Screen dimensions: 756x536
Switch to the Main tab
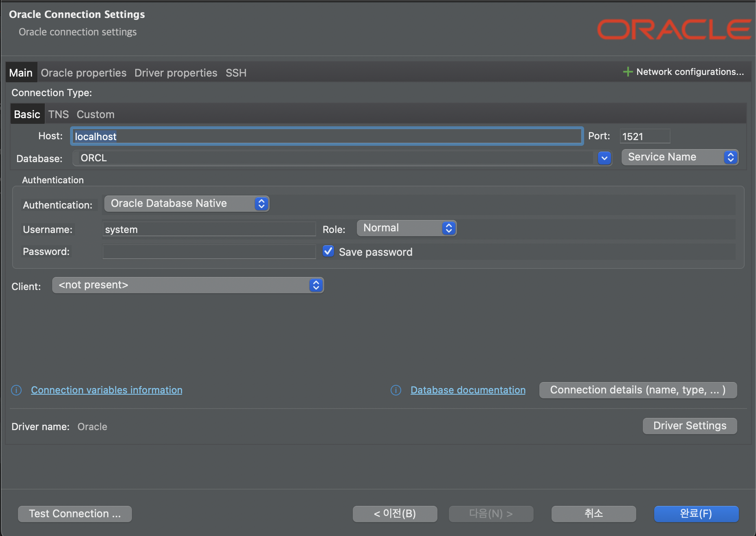point(21,72)
